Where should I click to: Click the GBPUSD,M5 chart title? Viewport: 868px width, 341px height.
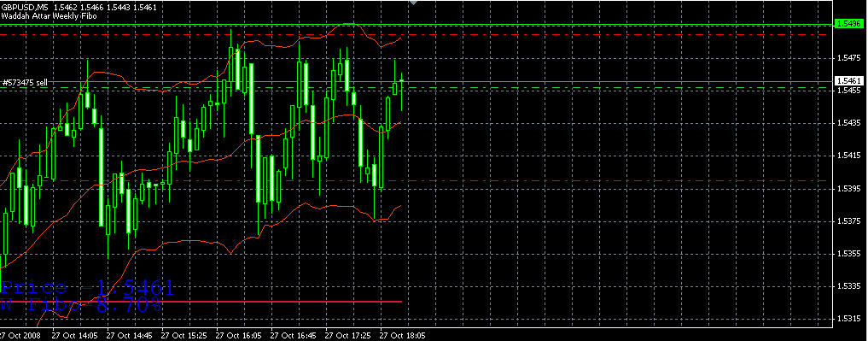[x=25, y=8]
